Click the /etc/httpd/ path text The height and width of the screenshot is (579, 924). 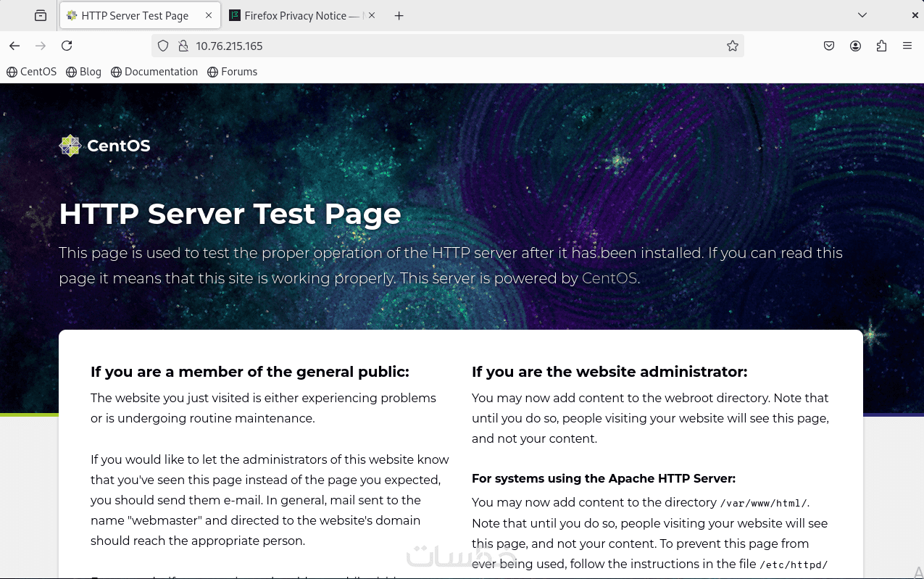point(794,565)
